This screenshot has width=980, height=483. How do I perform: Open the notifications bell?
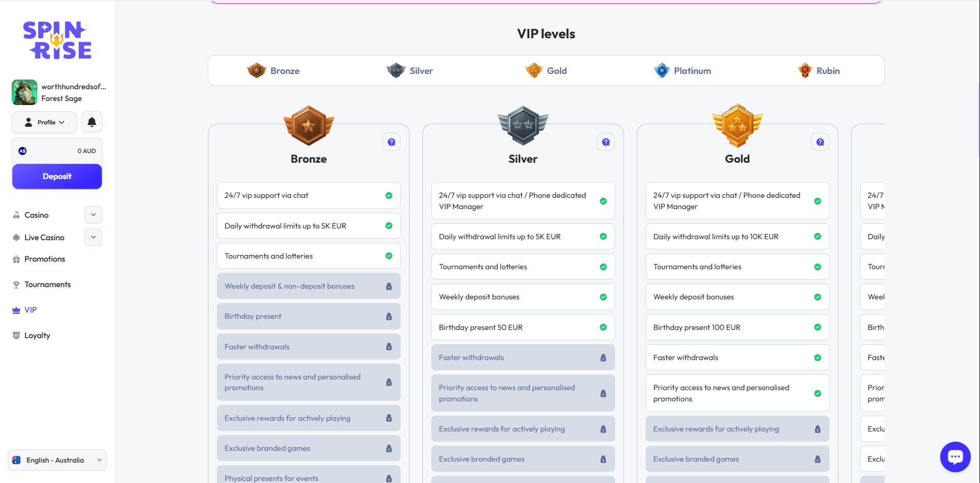click(x=92, y=122)
